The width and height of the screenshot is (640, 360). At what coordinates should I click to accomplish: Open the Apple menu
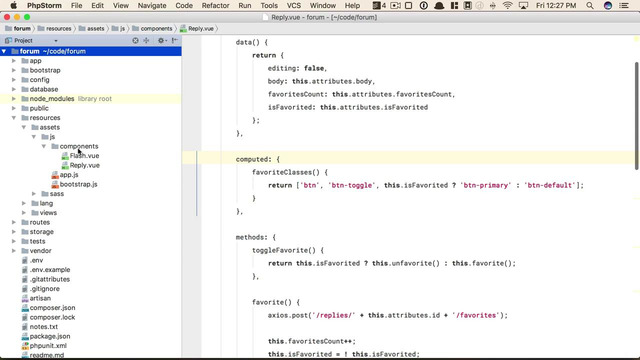(13, 5)
